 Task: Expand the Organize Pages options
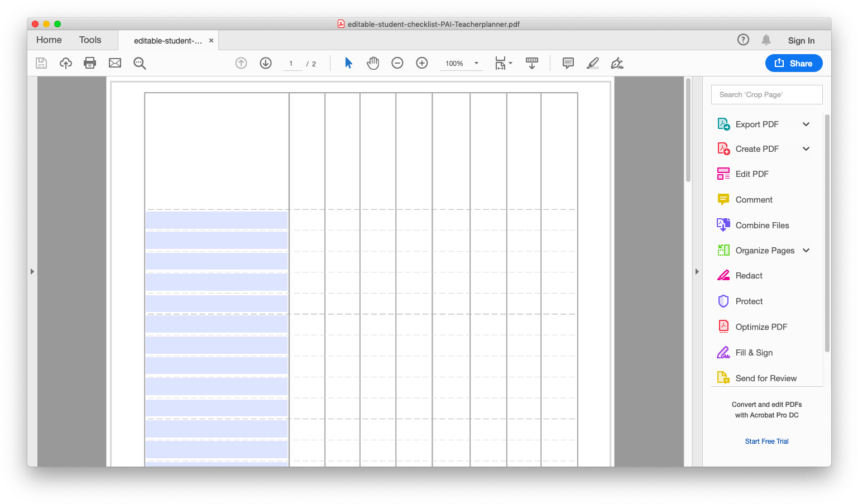pos(806,251)
